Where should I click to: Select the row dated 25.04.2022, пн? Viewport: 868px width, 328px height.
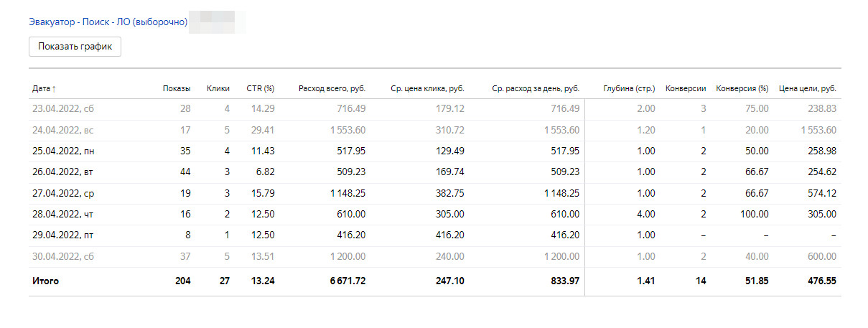(x=65, y=151)
